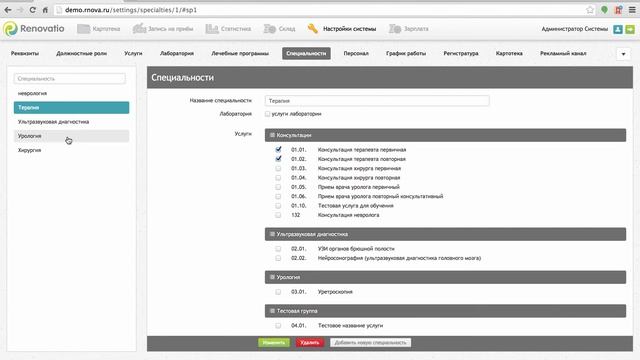Open the Склад module icon
This screenshot has width=640, height=360.
click(x=270, y=29)
